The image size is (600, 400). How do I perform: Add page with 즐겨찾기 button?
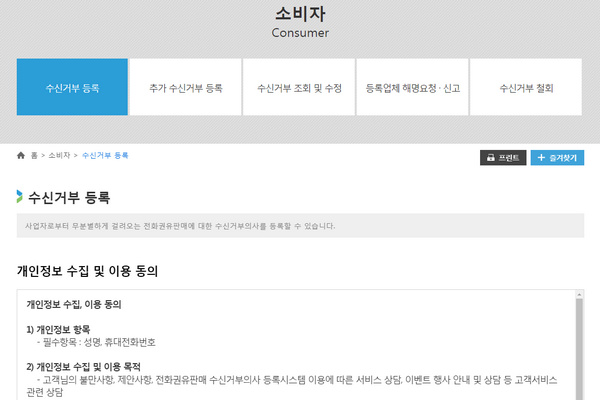point(557,158)
